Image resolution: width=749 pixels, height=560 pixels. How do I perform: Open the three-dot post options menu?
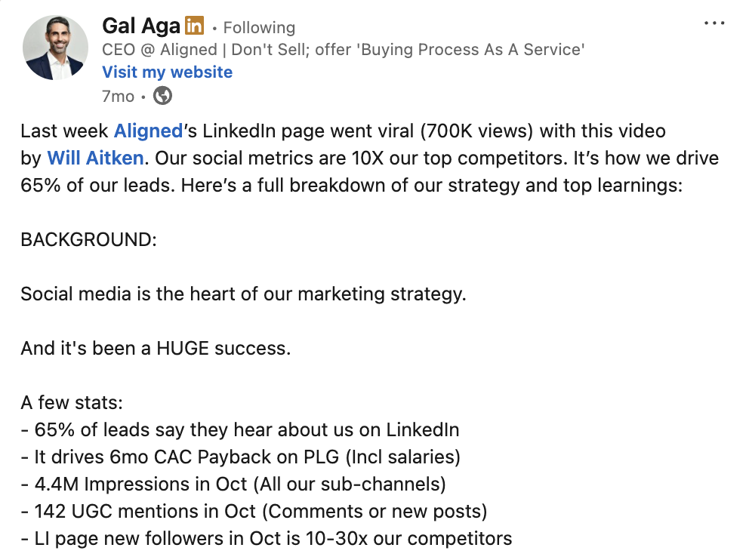(714, 23)
